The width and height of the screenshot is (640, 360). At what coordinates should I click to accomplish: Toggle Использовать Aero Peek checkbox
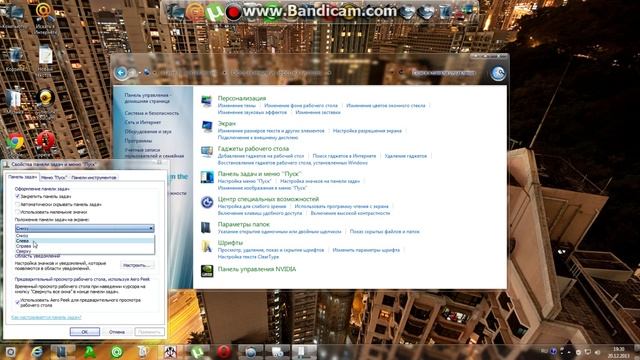tap(18, 302)
